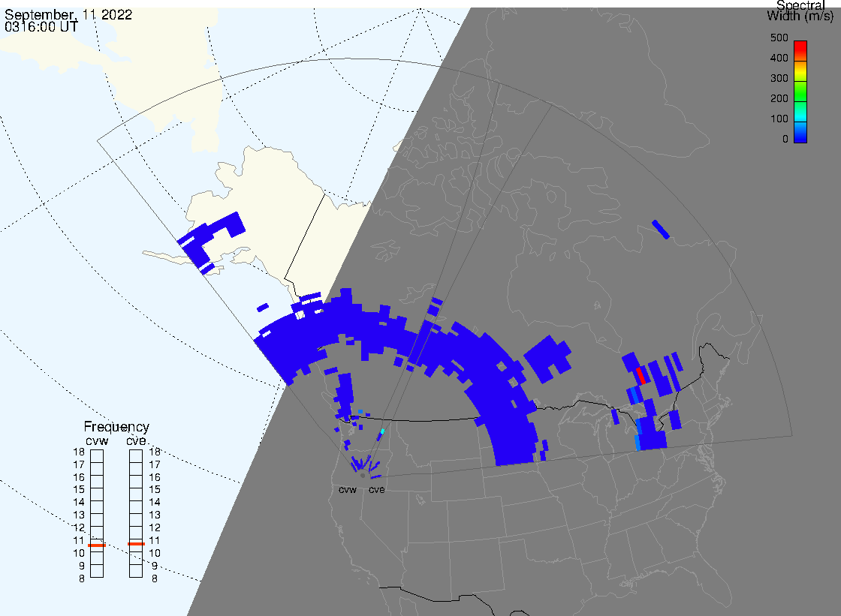Click the 400 label on the color scale
This screenshot has width=841, height=616.
[x=779, y=58]
